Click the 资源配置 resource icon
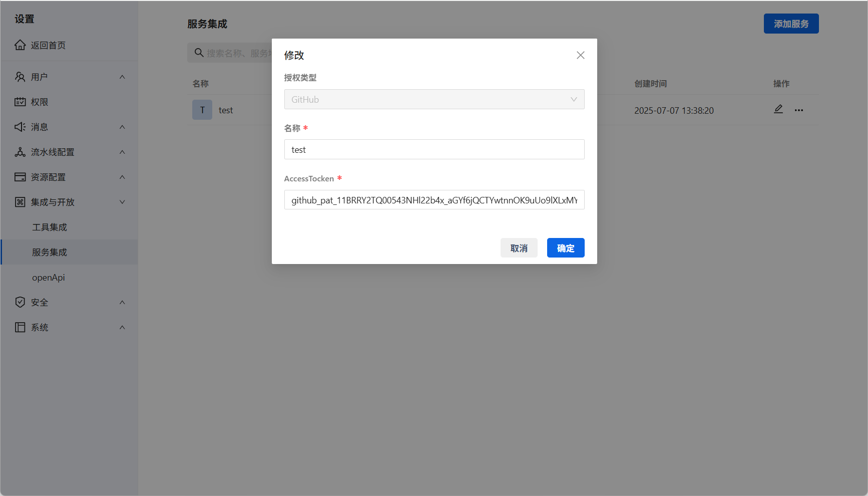The image size is (868, 496). [20, 177]
